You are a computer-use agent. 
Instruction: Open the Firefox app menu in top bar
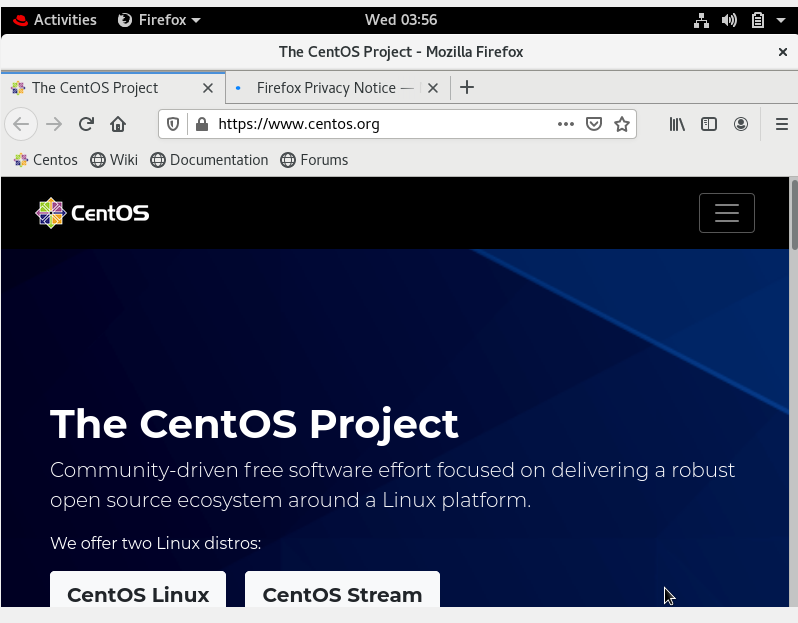(x=159, y=20)
